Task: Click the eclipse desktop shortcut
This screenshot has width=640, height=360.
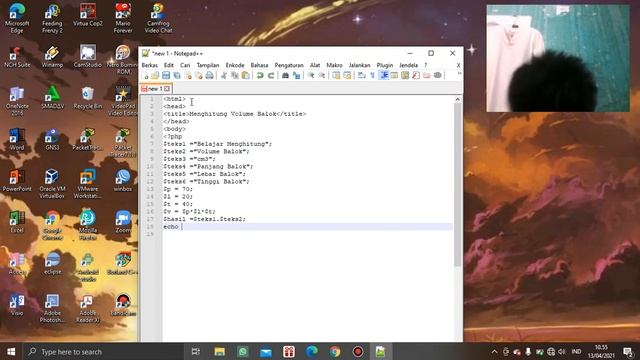Action: coord(52,263)
